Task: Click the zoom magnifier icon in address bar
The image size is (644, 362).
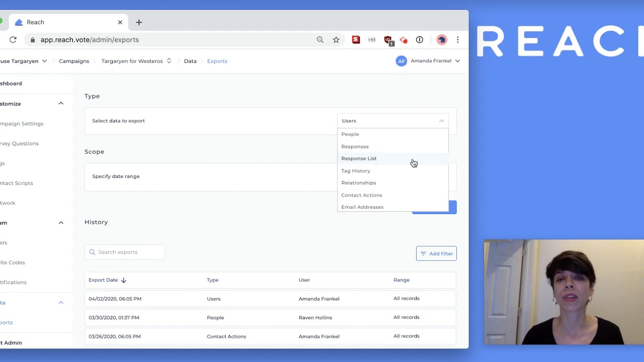Action: pyautogui.click(x=320, y=40)
